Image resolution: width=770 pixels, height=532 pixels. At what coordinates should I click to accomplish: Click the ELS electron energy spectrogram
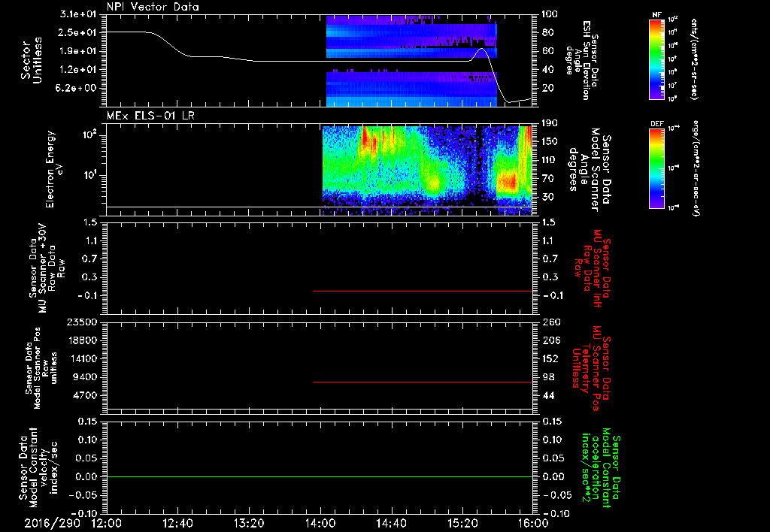point(427,171)
